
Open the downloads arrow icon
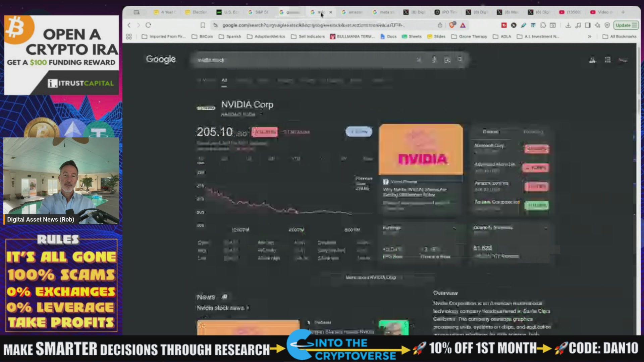click(x=568, y=25)
